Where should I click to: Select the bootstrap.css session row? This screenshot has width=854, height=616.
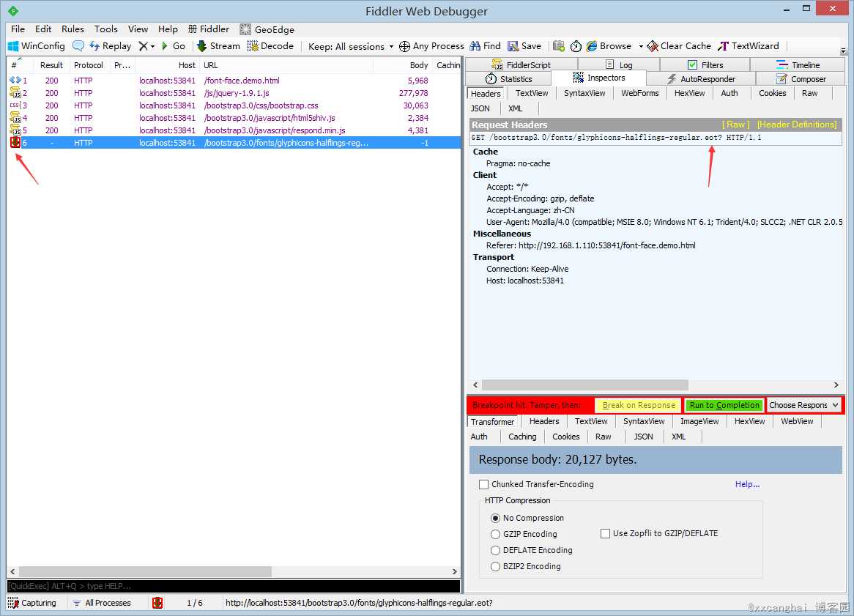[234, 105]
